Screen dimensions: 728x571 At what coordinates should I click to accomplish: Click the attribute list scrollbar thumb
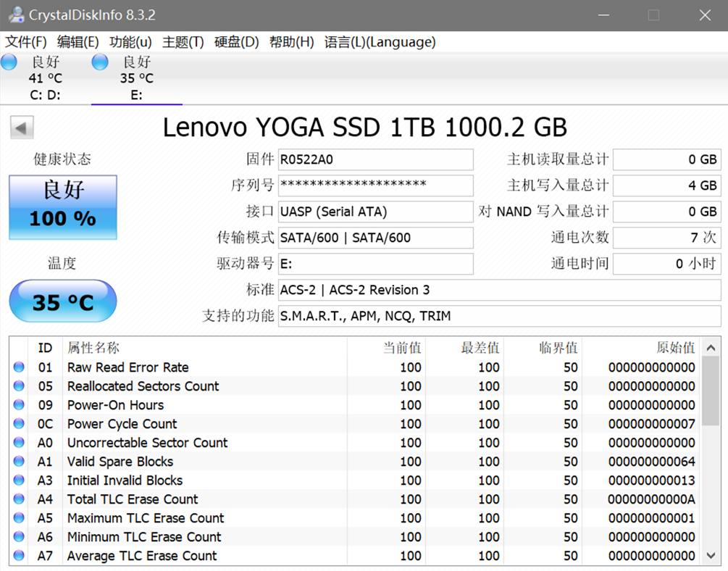[x=711, y=391]
